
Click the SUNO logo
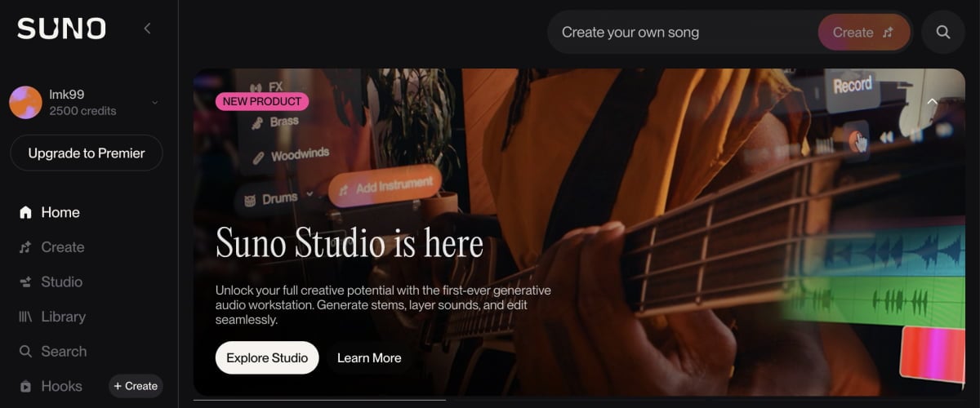[x=61, y=29]
